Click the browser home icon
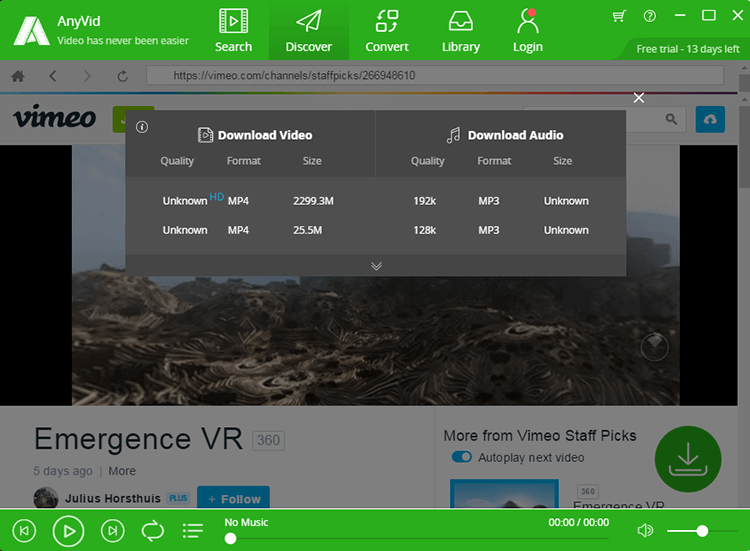Image resolution: width=750 pixels, height=551 pixels. [18, 76]
